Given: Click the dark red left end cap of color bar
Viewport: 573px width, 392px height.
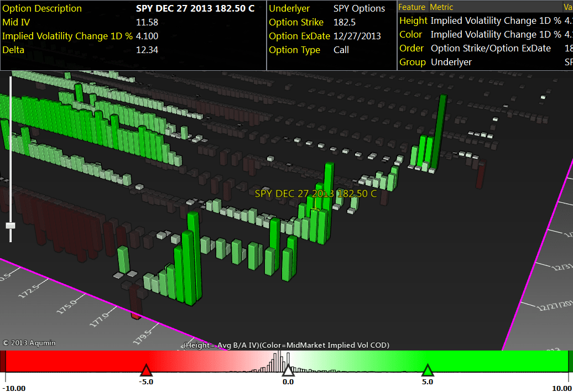Looking at the screenshot, I should 3,361.
